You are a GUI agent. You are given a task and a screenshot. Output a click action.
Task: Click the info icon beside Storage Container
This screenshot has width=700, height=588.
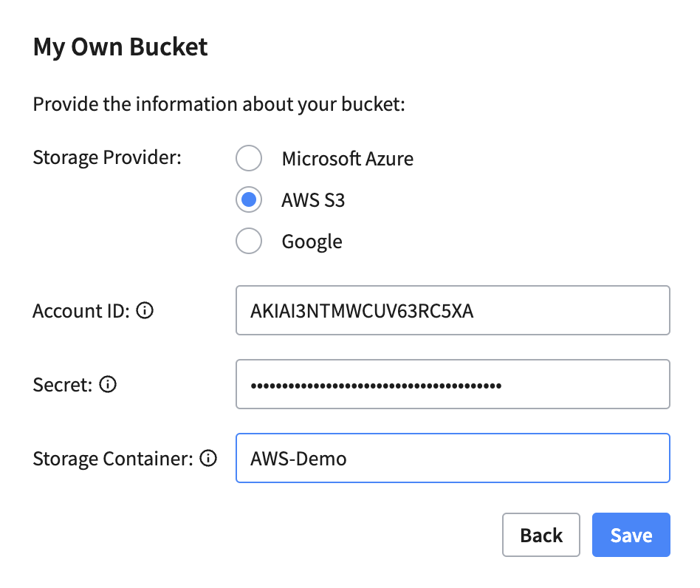tap(208, 458)
